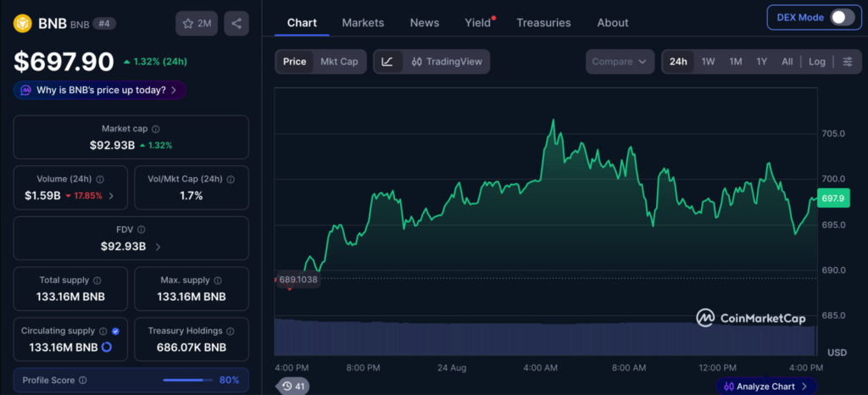The image size is (868, 395).
Task: Enable Log scale on chart
Action: [816, 61]
